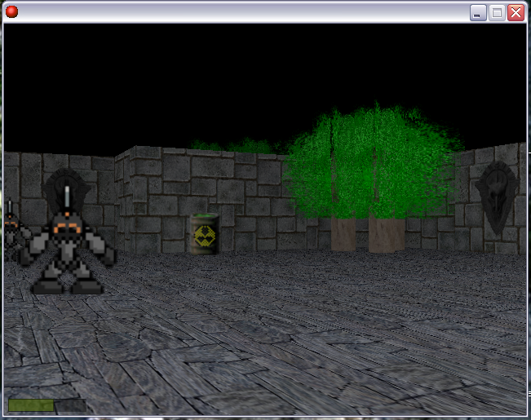
Task: Click the green health bar
Action: (47, 405)
